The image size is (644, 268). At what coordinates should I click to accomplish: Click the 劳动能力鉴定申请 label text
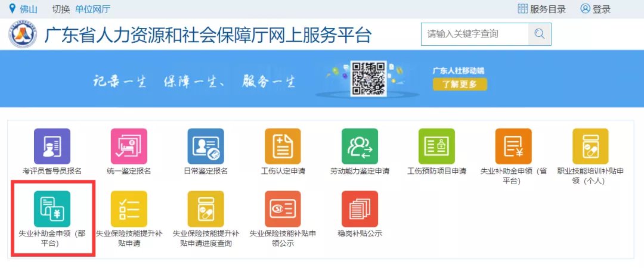360,171
